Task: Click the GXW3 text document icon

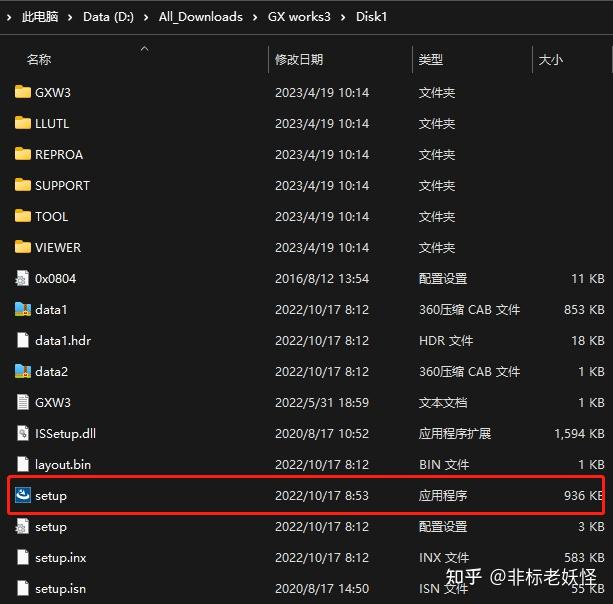Action: click(23, 402)
